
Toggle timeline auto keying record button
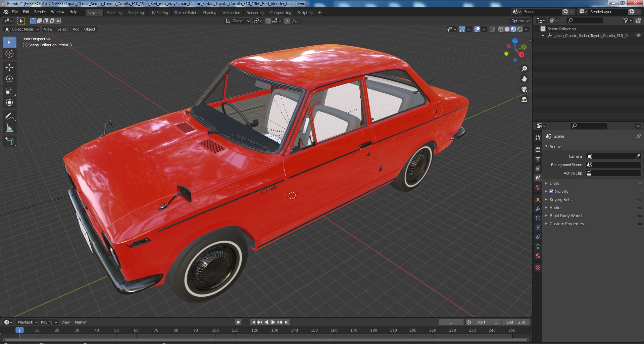238,322
